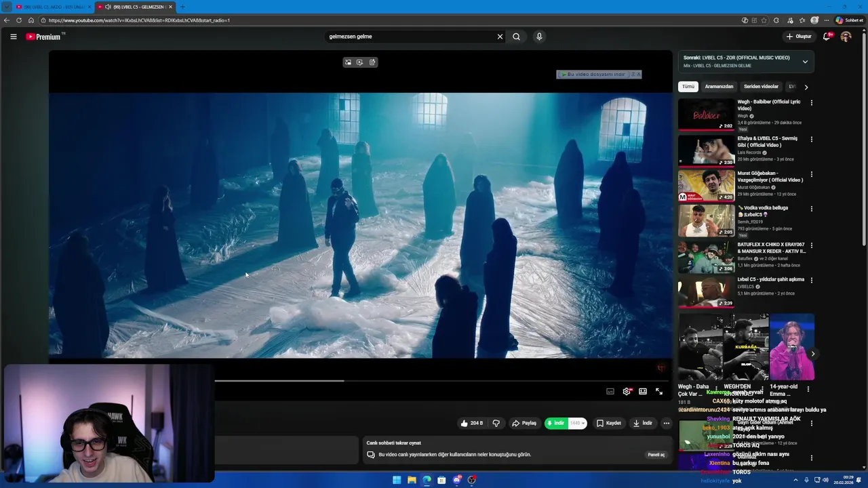Screen dimensions: 868x488
Task: Save video with Kaydet
Action: tap(608, 423)
